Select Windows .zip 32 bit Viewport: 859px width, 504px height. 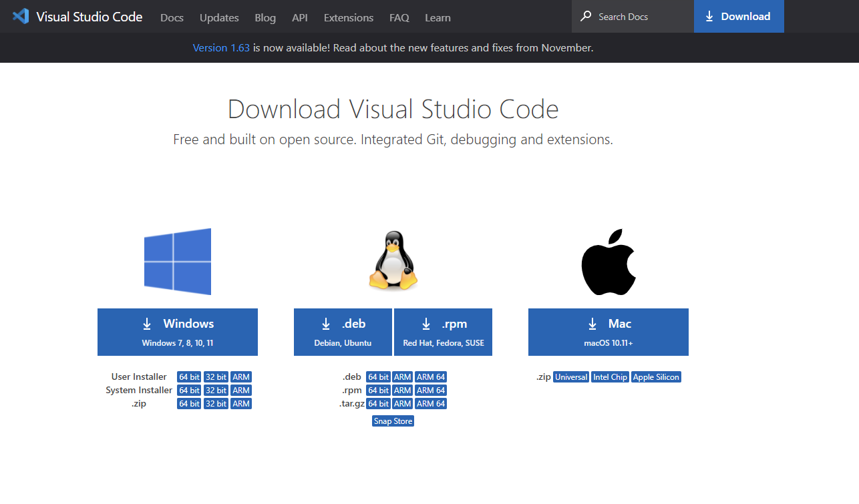point(216,404)
